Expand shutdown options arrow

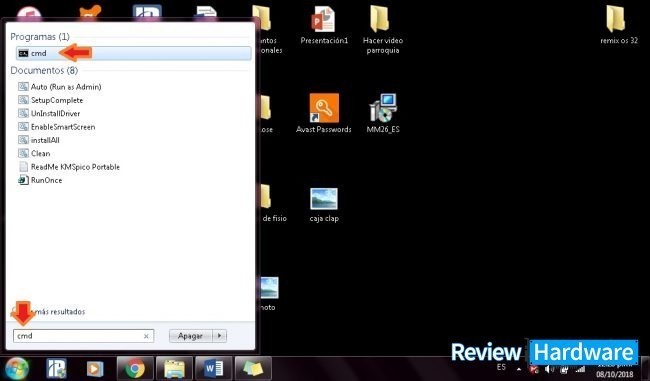pyautogui.click(x=220, y=336)
